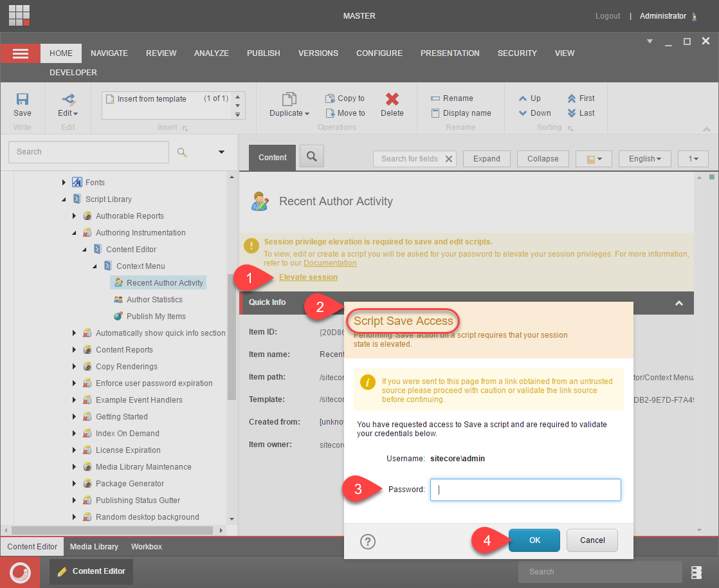Open the version number 1 dropdown

point(693,159)
